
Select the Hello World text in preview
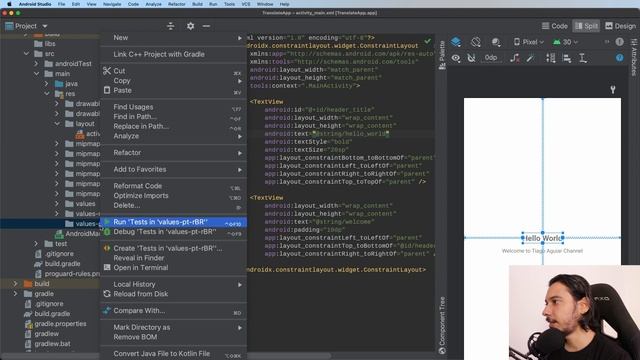point(542,238)
